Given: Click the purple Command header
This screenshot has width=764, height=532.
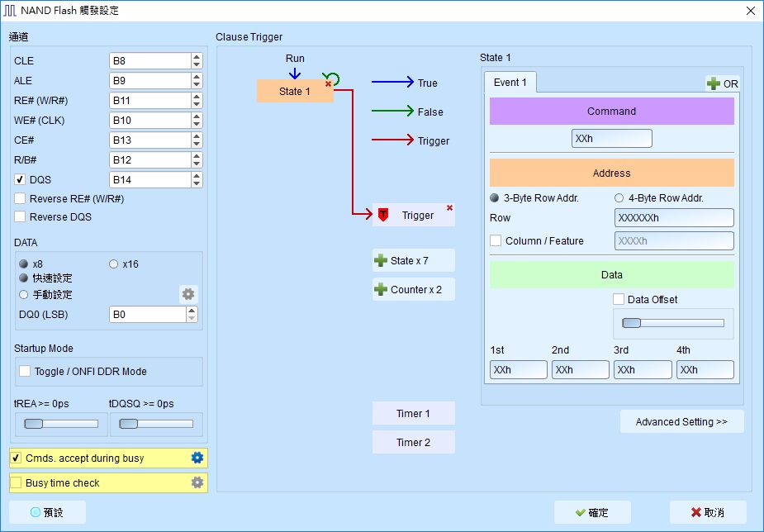Looking at the screenshot, I should (x=611, y=111).
